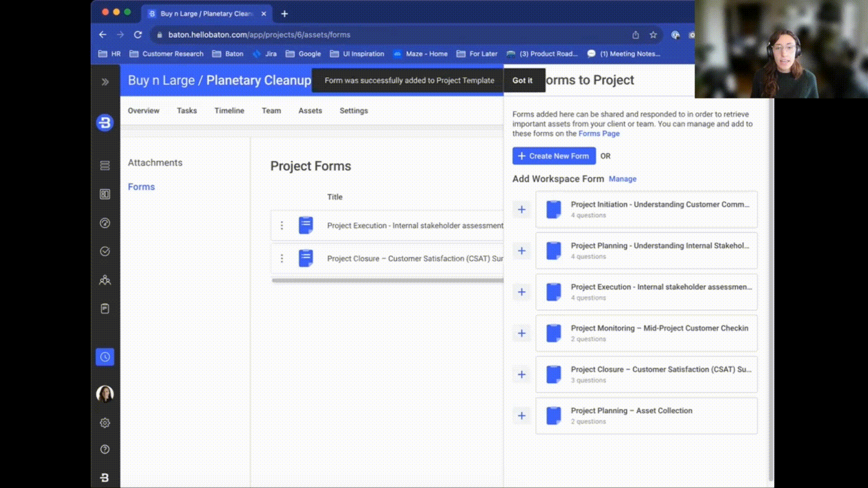Select Attachments in the assets sidebar
The image size is (868, 488).
pyautogui.click(x=155, y=163)
